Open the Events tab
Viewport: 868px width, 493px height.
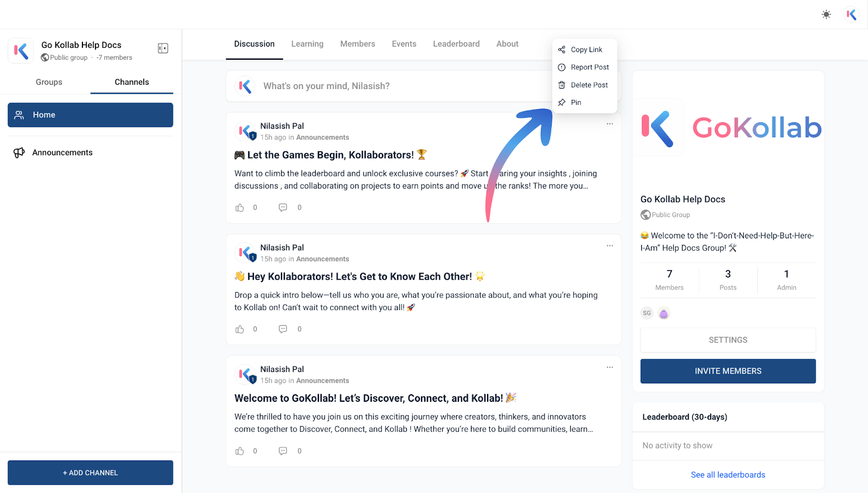point(404,44)
